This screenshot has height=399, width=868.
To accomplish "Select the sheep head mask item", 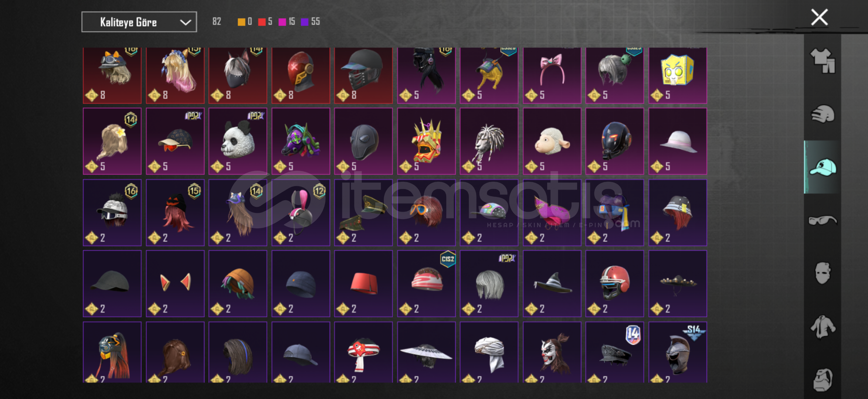I will (x=552, y=141).
